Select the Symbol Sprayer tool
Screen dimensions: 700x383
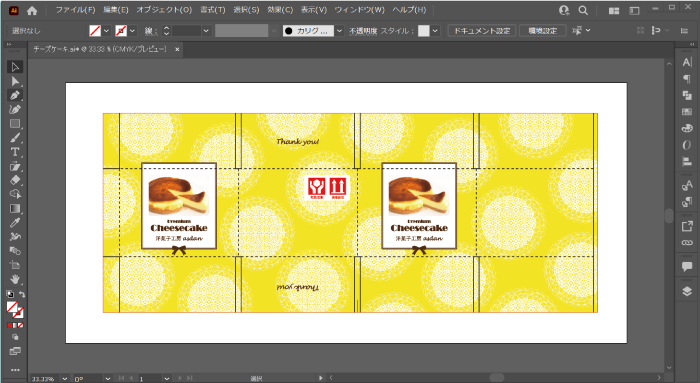point(15,237)
